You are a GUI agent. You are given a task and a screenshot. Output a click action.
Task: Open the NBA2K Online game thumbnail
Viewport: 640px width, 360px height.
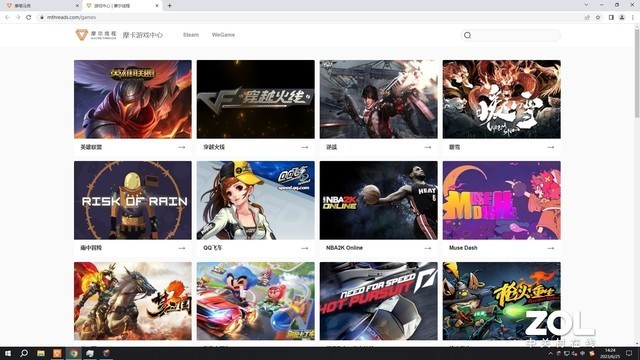click(x=378, y=200)
